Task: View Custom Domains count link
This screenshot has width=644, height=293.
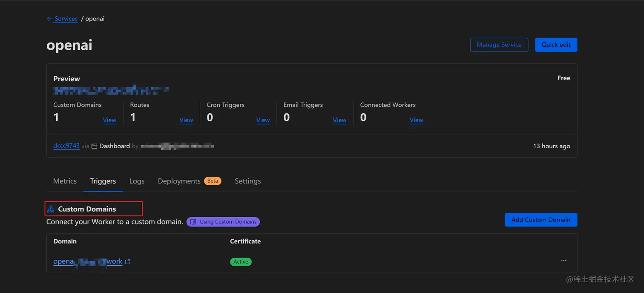Action: pyautogui.click(x=109, y=120)
